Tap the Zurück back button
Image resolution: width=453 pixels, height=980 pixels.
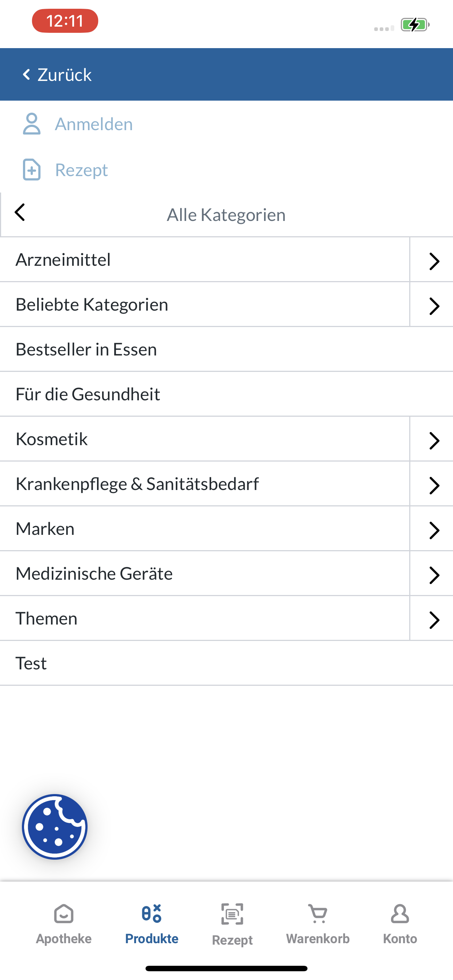(x=57, y=75)
